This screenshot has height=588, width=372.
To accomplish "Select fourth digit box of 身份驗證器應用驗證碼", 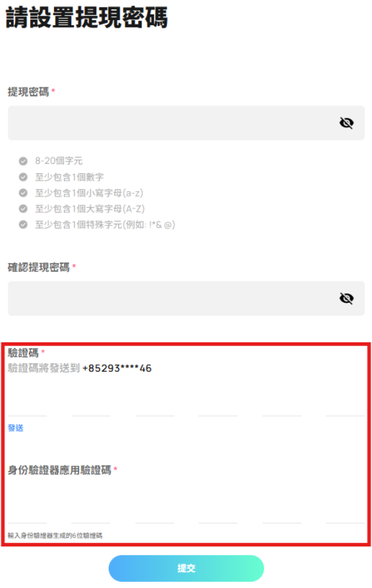I will point(218,511).
